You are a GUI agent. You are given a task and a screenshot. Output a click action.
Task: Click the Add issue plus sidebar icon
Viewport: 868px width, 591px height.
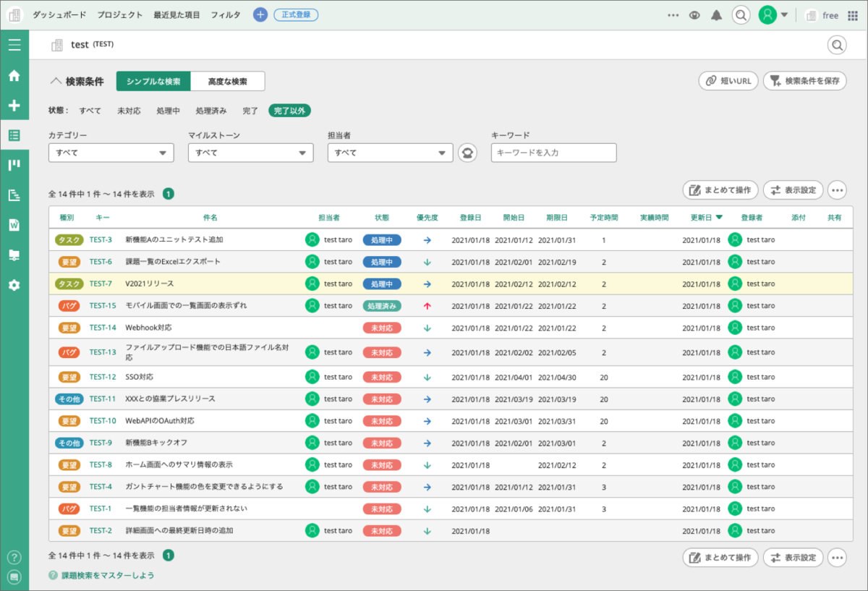click(x=14, y=106)
